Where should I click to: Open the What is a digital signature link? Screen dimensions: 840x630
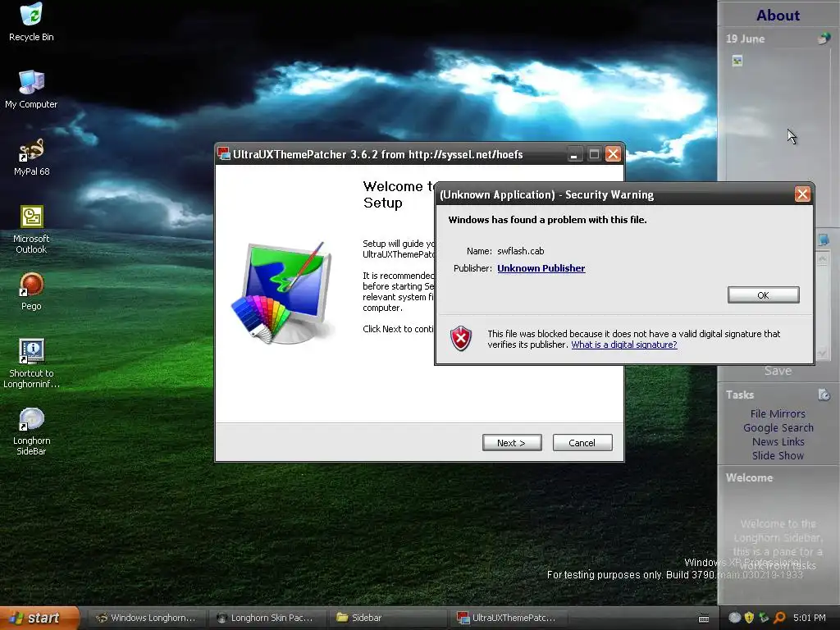624,345
